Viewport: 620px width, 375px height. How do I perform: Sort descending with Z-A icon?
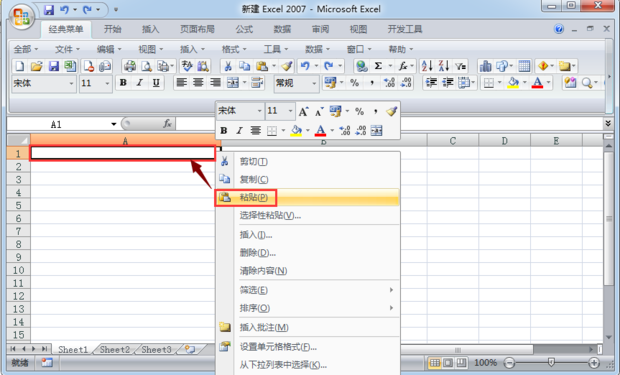pos(444,66)
